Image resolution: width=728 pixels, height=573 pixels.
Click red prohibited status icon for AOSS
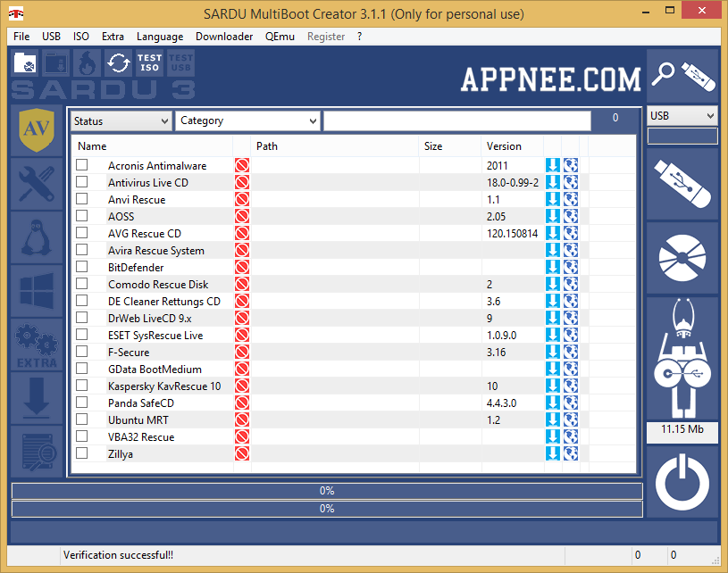coord(242,216)
